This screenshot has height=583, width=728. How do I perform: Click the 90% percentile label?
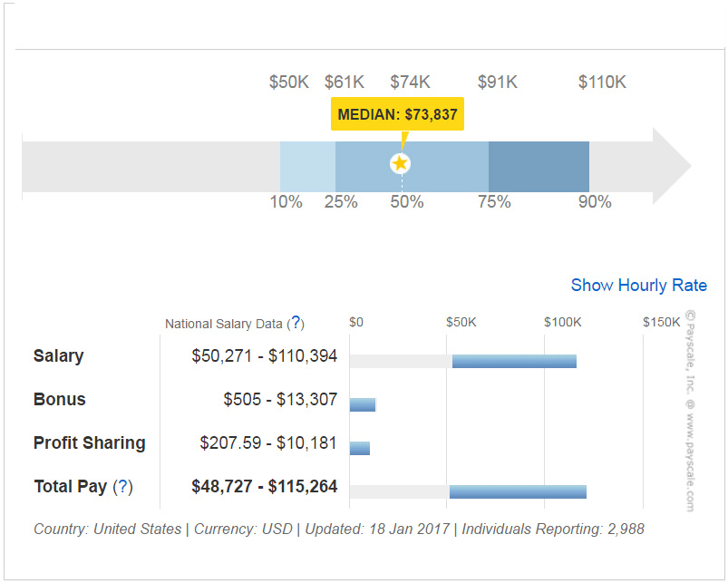[595, 201]
